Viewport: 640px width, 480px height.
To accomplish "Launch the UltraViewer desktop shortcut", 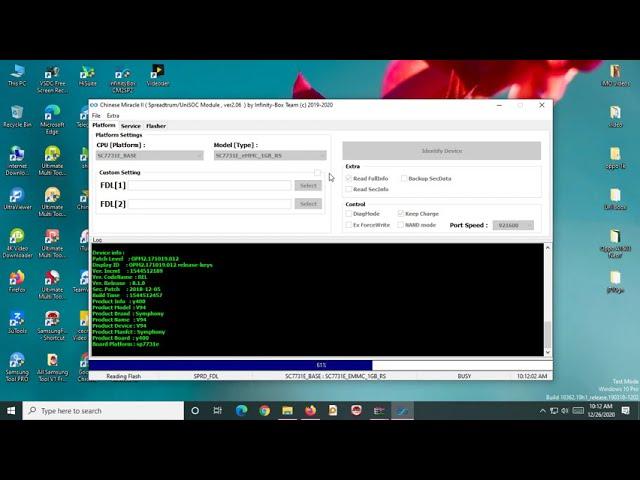I will pyautogui.click(x=17, y=199).
